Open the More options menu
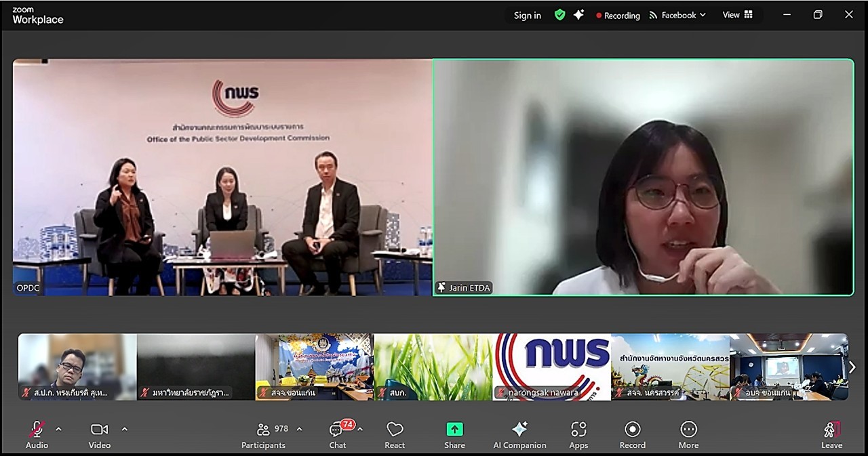The image size is (868, 456). coord(688,435)
